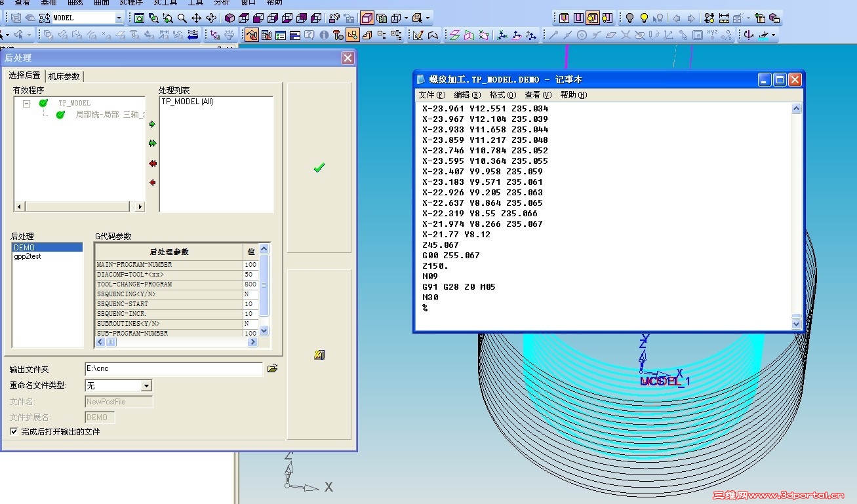Collapse the TP_MODEL tree node
The width and height of the screenshot is (857, 504).
click(26, 104)
